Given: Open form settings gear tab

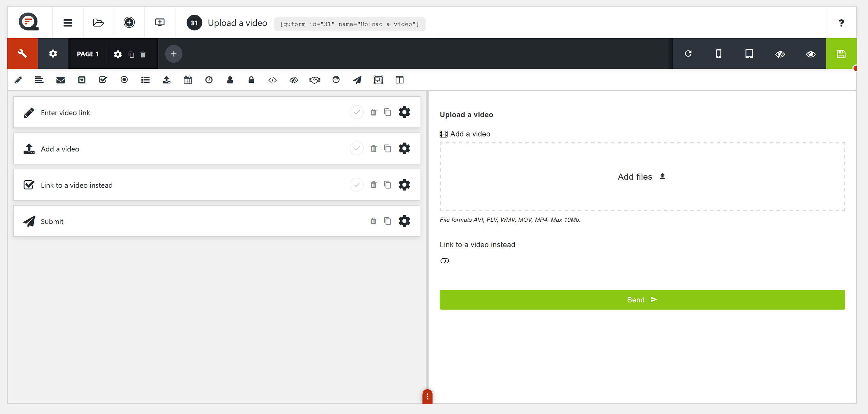Looking at the screenshot, I should (53, 54).
